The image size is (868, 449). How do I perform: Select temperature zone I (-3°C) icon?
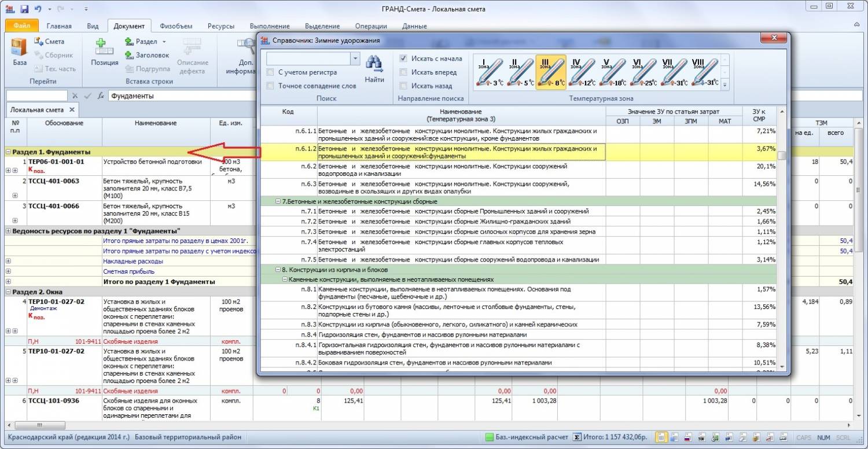(x=490, y=72)
